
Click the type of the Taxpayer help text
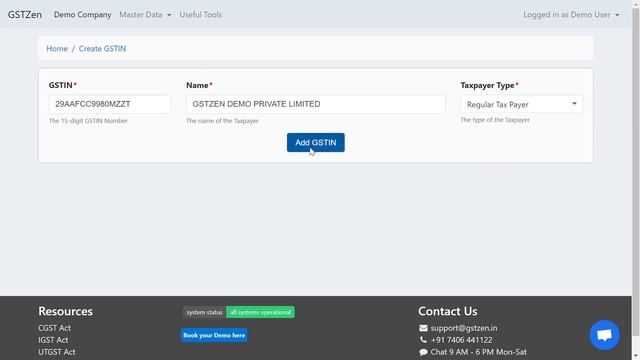click(x=495, y=120)
